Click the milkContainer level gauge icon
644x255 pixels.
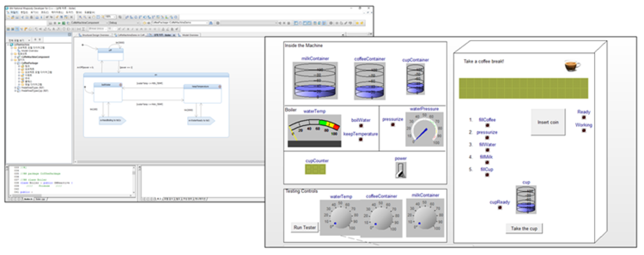click(315, 80)
